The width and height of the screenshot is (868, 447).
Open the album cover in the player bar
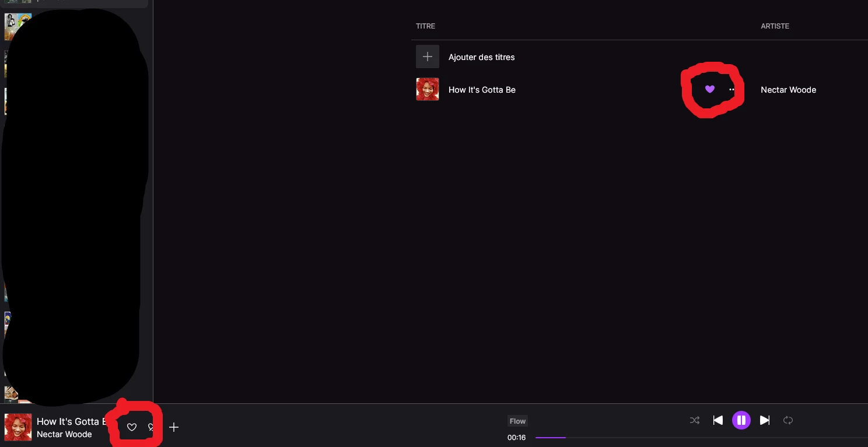pyautogui.click(x=18, y=427)
